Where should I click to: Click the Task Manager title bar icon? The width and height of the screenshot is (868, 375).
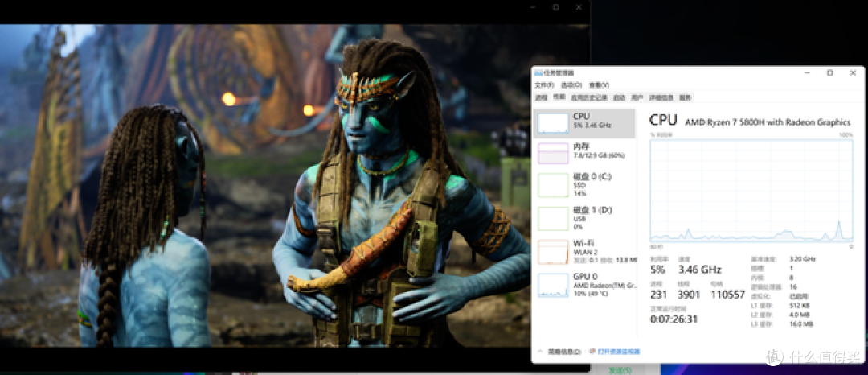(x=538, y=73)
